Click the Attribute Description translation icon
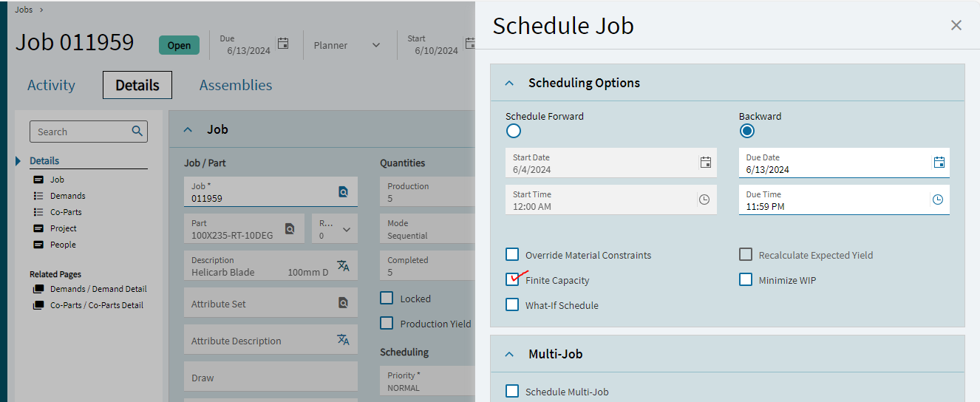This screenshot has height=402, width=980. coord(343,339)
